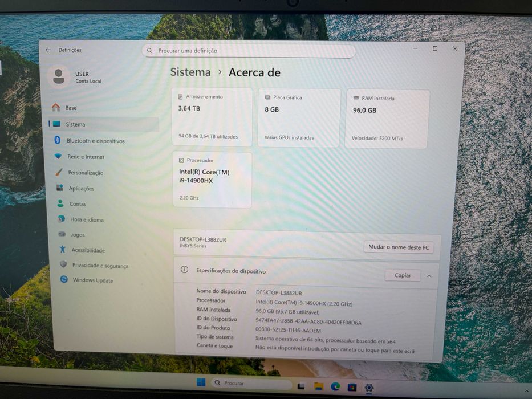Click the INSYS Series text

click(193, 246)
